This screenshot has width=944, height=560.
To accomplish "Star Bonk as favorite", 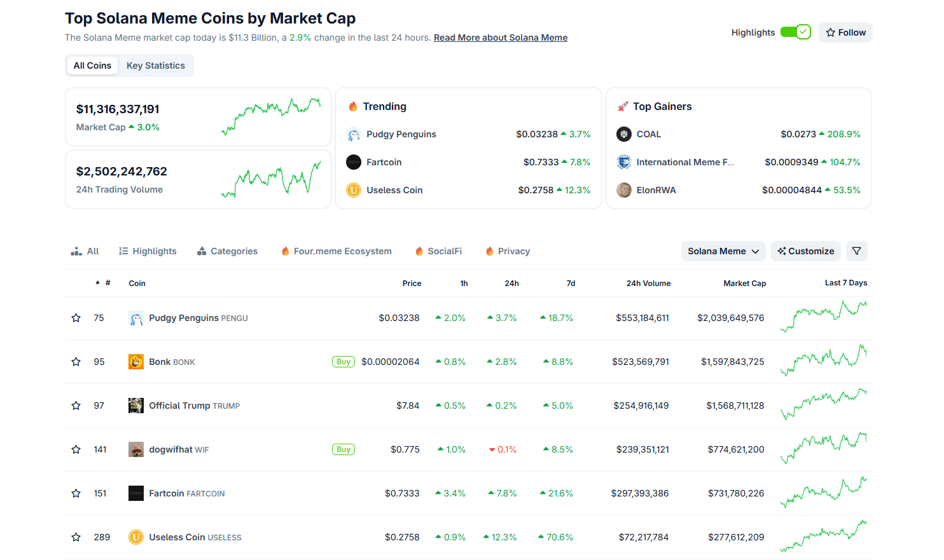I will [x=76, y=362].
